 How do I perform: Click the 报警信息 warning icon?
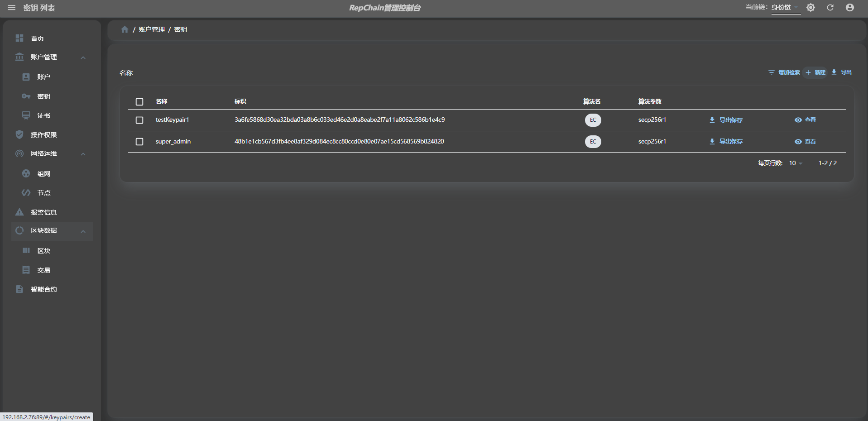[x=19, y=212]
